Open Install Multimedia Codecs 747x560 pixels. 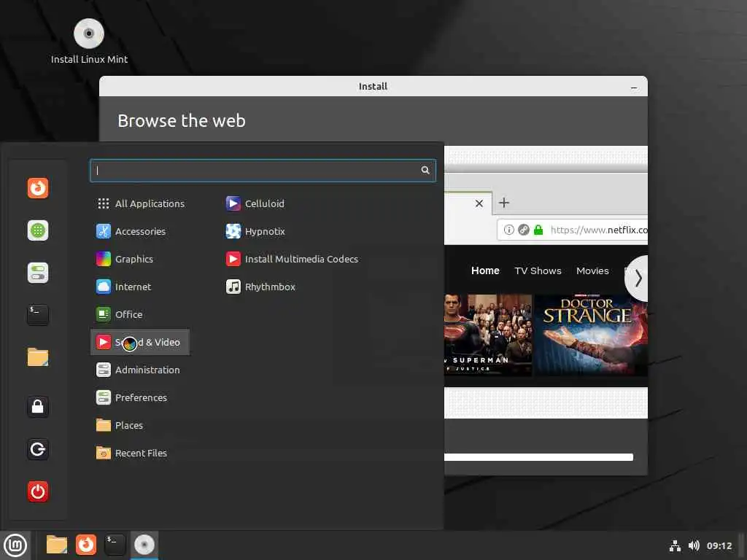292,259
